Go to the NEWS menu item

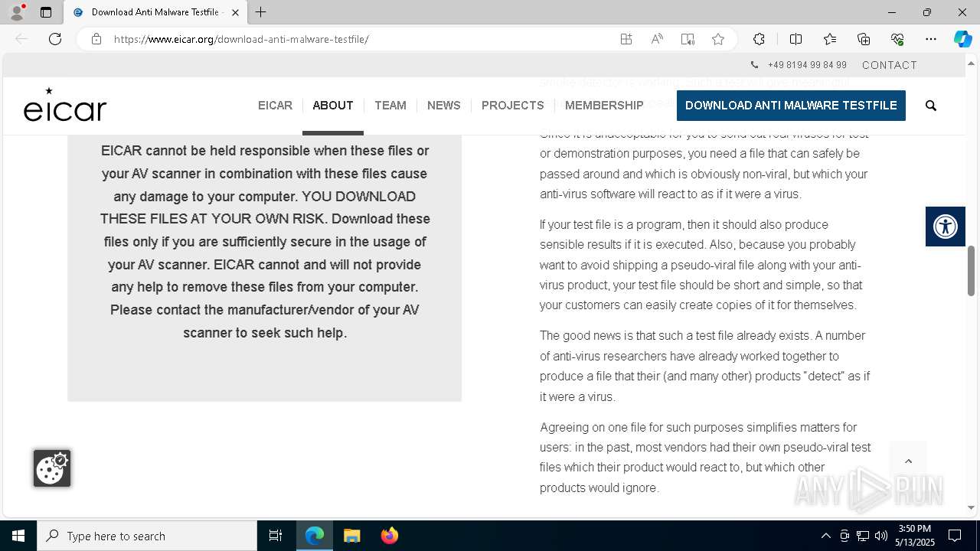pyautogui.click(x=444, y=106)
